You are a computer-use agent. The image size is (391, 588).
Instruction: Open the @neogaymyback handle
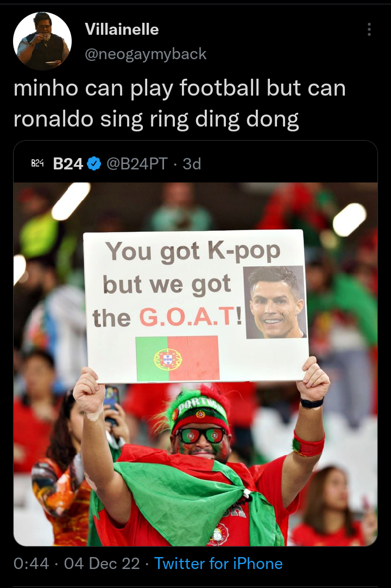(x=146, y=54)
